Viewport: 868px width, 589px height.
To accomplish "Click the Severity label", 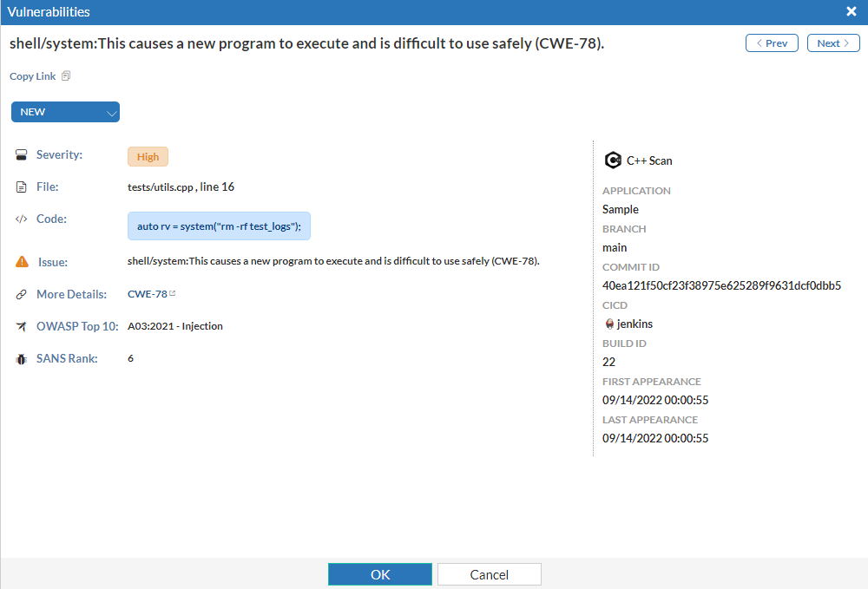I will click(59, 155).
